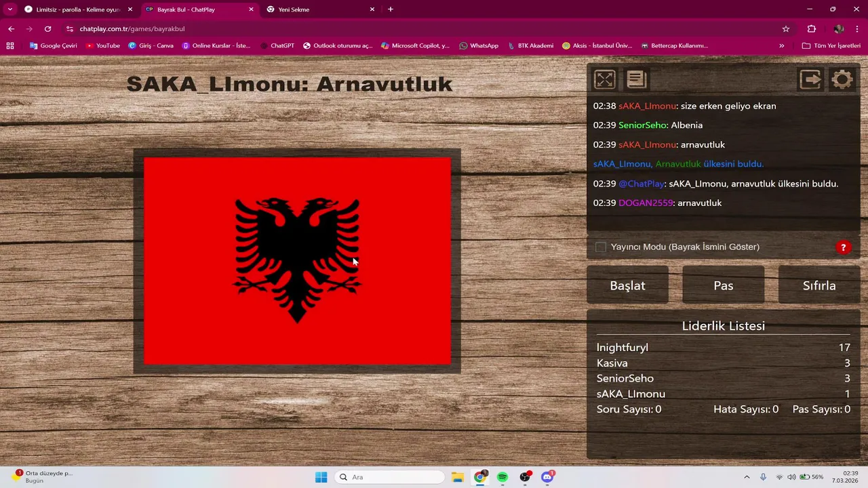868x488 pixels.
Task: Click @ChatPlay mention in chat
Action: point(642,184)
